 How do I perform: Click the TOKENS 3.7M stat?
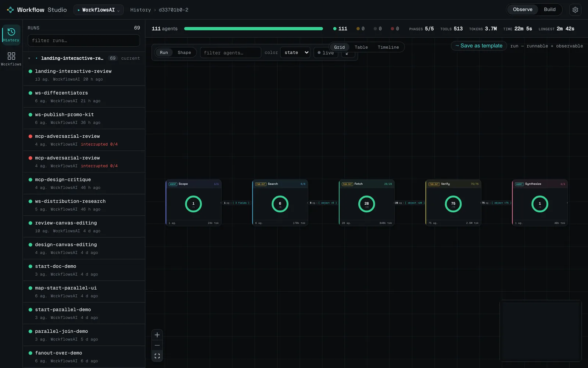483,29
